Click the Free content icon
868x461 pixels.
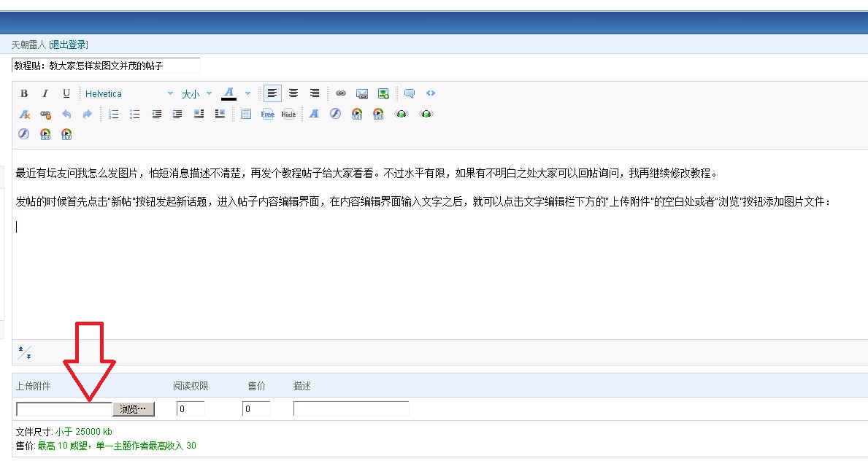coord(268,114)
